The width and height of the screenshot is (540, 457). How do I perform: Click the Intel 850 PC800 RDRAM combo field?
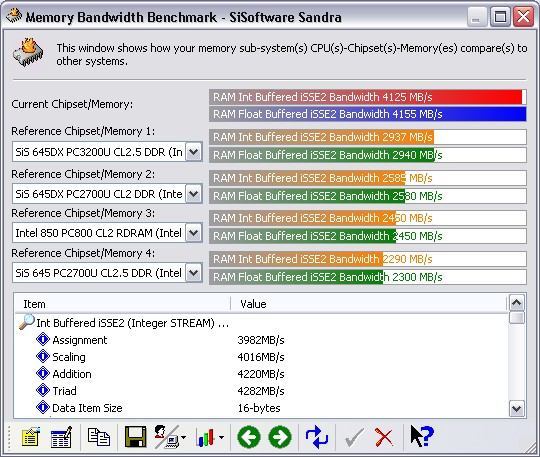pos(107,233)
